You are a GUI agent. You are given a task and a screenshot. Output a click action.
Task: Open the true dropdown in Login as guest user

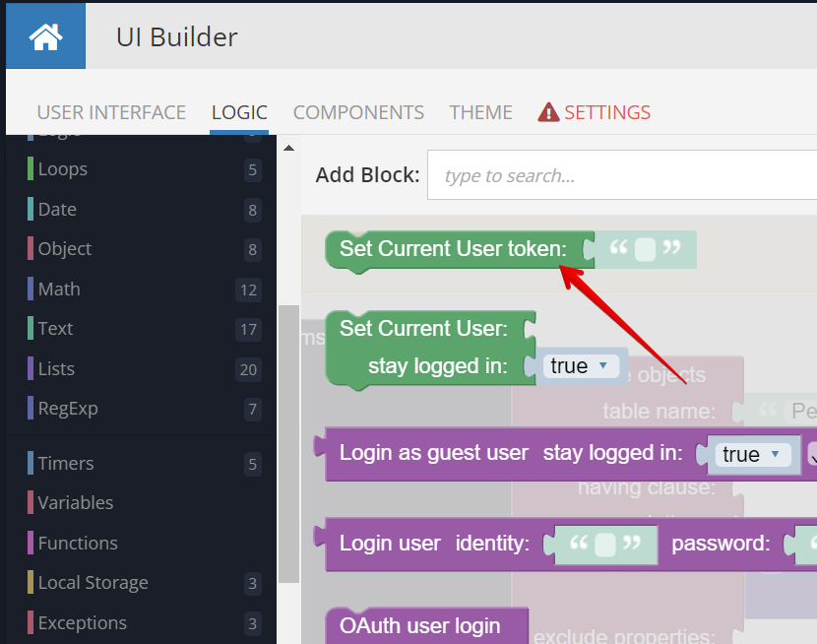(753, 454)
